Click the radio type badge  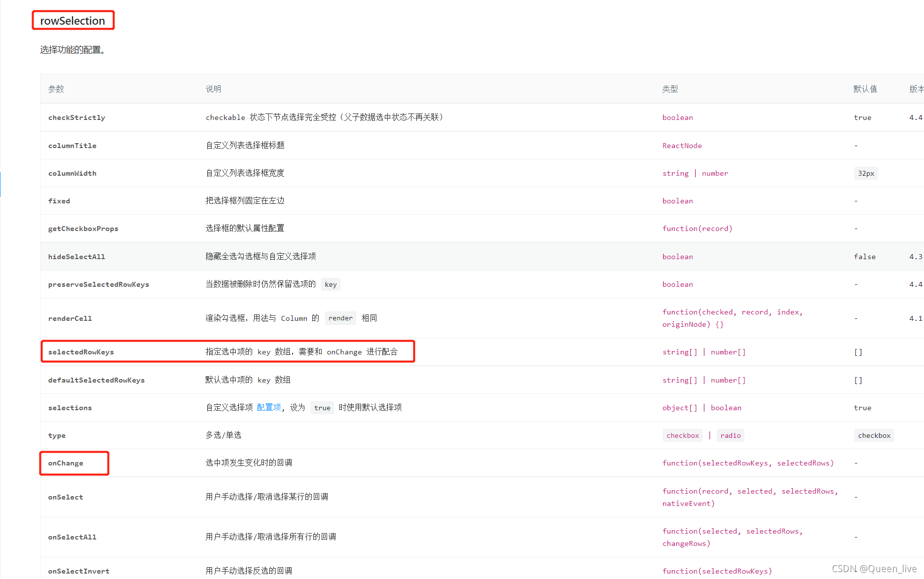tap(731, 435)
